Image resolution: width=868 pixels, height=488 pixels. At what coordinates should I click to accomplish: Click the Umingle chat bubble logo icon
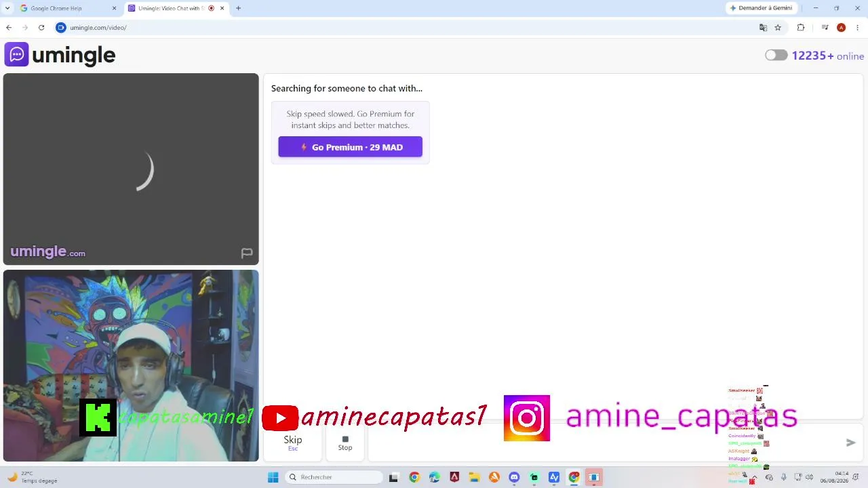[16, 54]
